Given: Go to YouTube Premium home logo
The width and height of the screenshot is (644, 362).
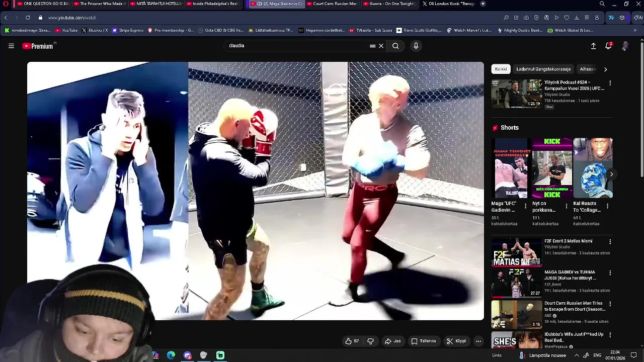Looking at the screenshot, I should (x=38, y=46).
